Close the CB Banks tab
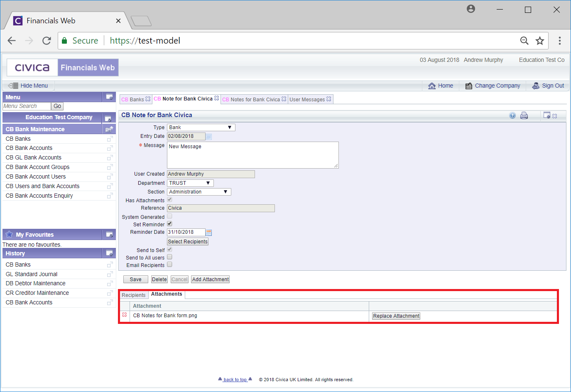Screen dimensions: 571x392 coord(148,99)
